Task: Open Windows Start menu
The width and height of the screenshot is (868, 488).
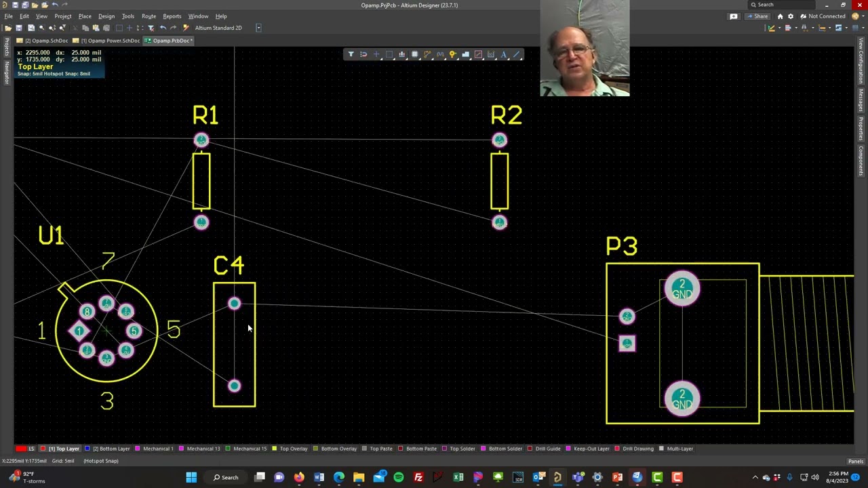Action: (x=191, y=478)
